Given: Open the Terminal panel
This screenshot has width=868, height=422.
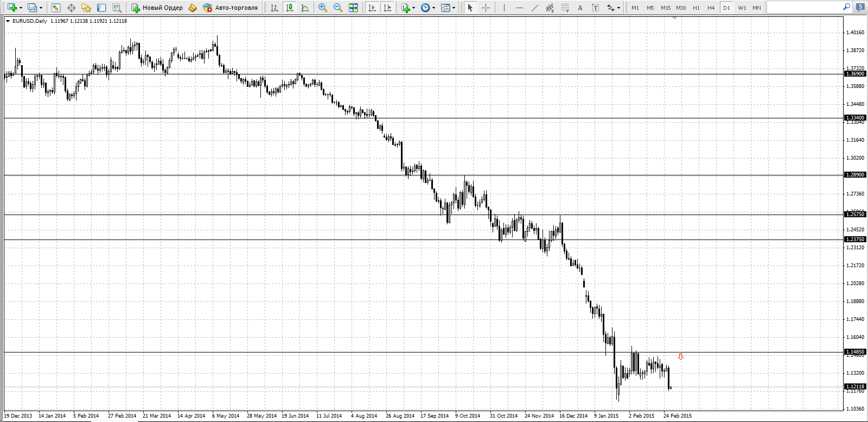Looking at the screenshot, I should pos(101,8).
